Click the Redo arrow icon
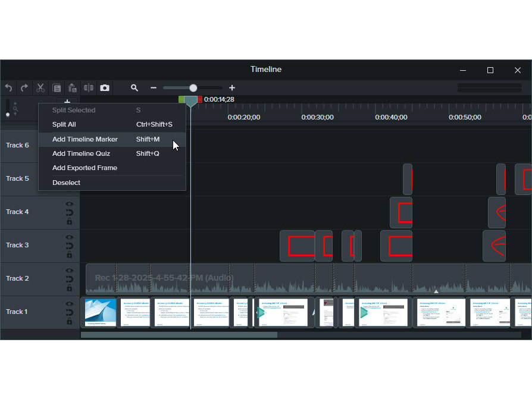 pos(24,88)
